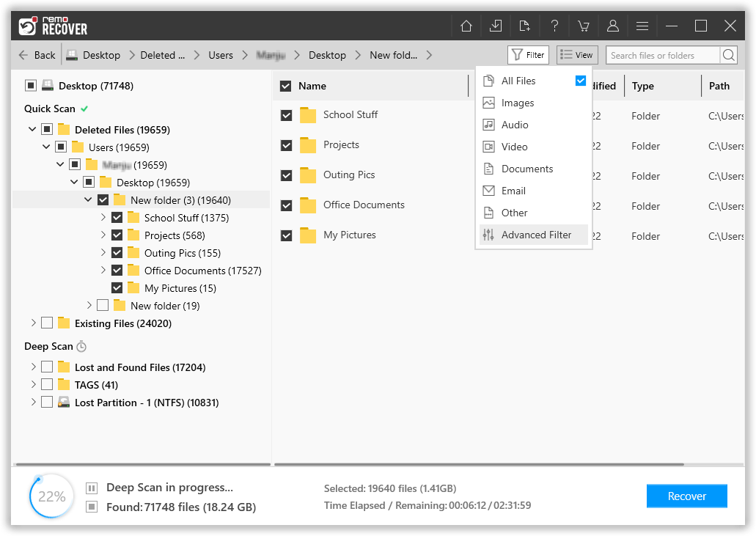Viewport: 756px width, 536px height.
Task: Uncheck the All Files filter option
Action: pos(581,81)
